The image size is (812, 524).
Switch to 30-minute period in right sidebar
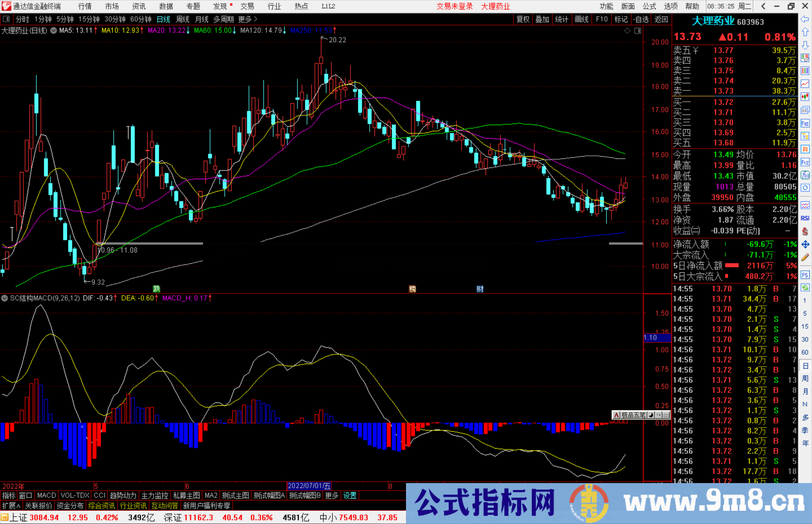point(805,340)
